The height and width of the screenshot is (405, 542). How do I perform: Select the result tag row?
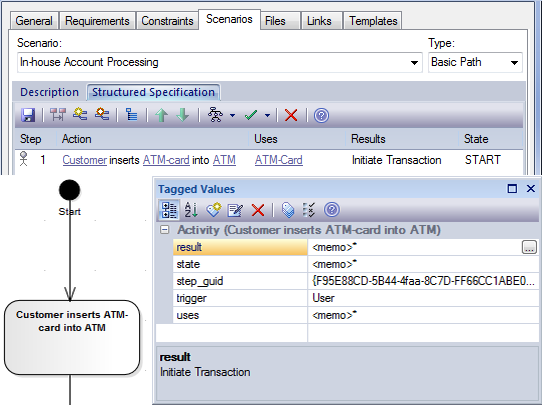click(356, 247)
